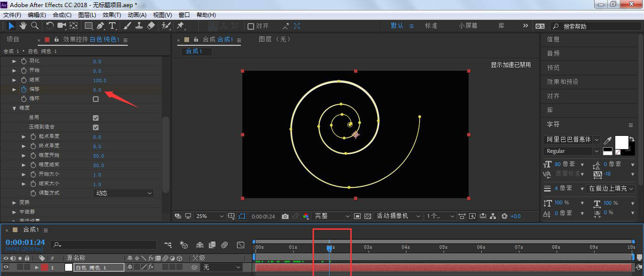Select the Hand tool
This screenshot has height=276, width=644.
(23, 26)
